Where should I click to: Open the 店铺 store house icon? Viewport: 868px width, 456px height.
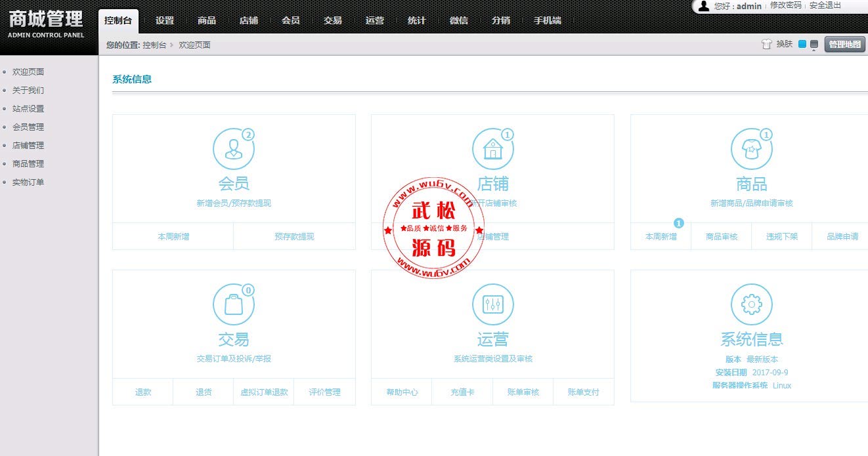click(x=492, y=149)
